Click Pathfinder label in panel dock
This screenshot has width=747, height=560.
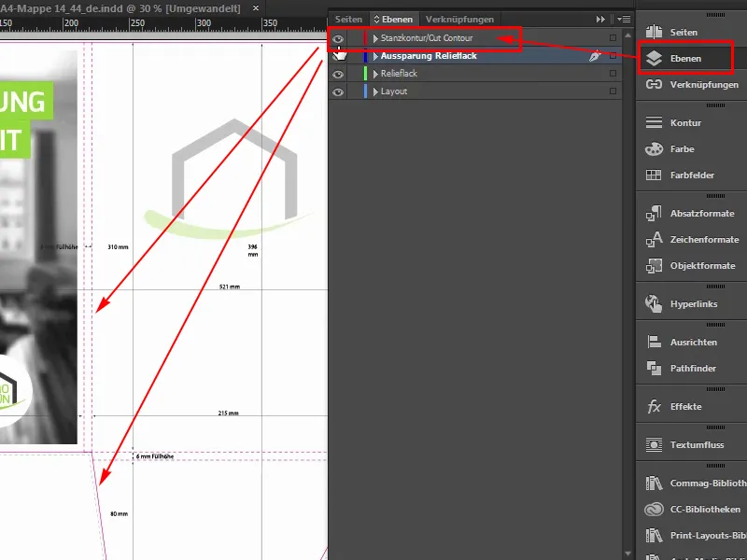click(693, 368)
